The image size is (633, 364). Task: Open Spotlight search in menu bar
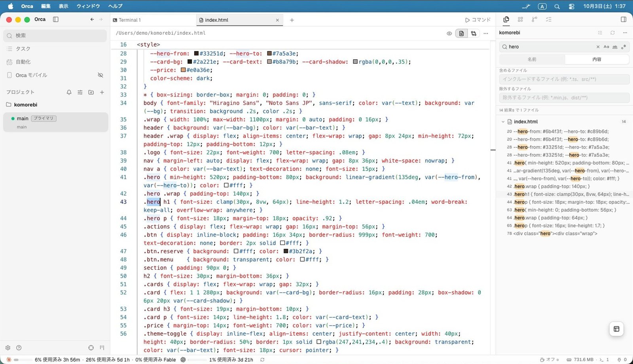tap(557, 6)
